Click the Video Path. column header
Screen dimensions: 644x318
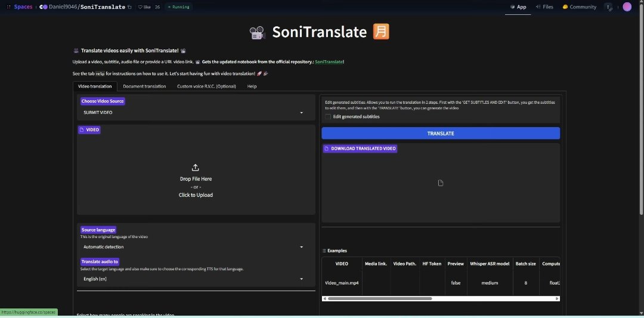click(x=404, y=264)
